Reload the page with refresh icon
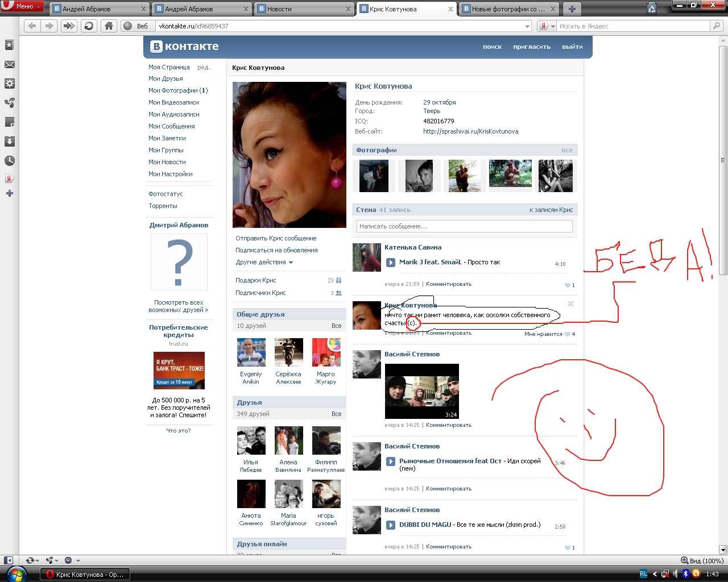 (89, 26)
